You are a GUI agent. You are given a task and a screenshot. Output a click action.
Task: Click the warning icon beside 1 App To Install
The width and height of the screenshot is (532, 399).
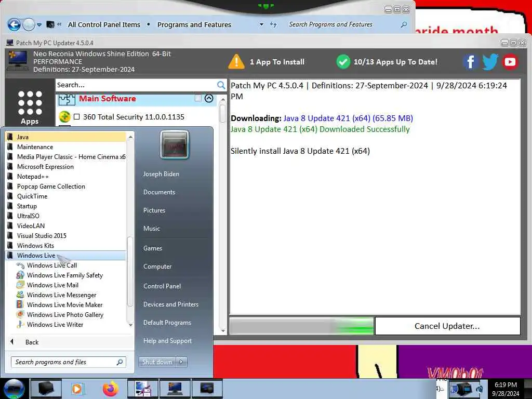(x=236, y=62)
